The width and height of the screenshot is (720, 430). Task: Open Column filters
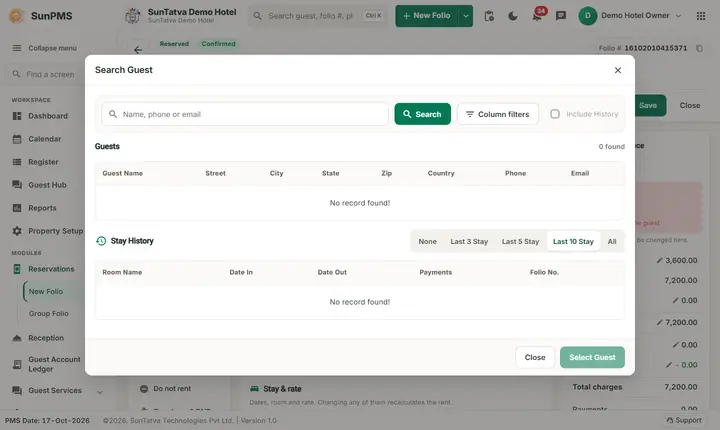tap(498, 114)
